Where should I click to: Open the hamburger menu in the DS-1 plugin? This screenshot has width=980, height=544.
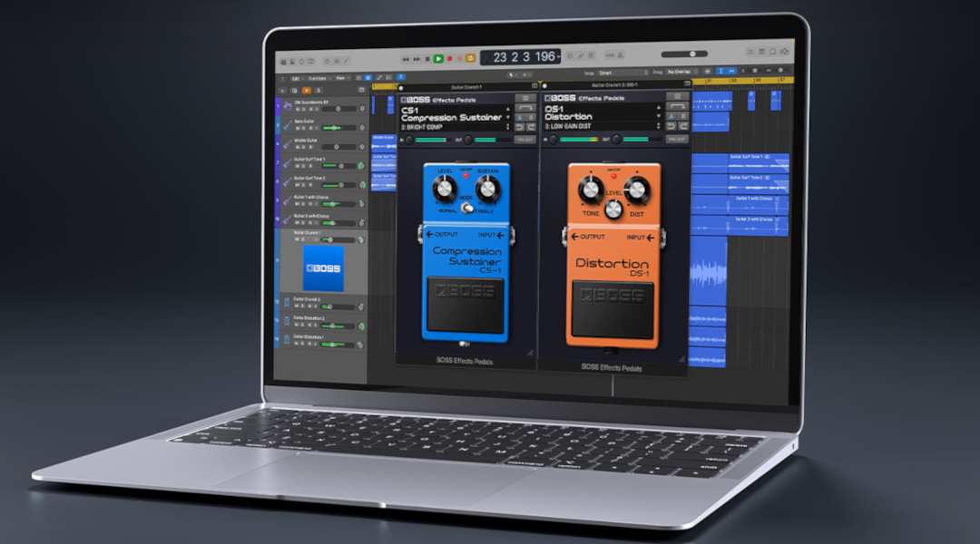(677, 97)
